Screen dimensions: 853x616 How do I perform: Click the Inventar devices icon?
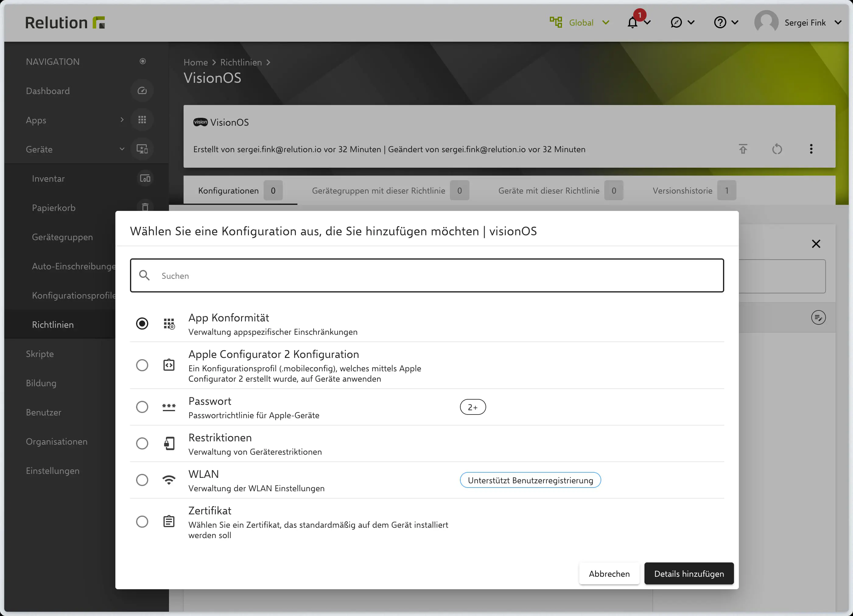click(145, 178)
